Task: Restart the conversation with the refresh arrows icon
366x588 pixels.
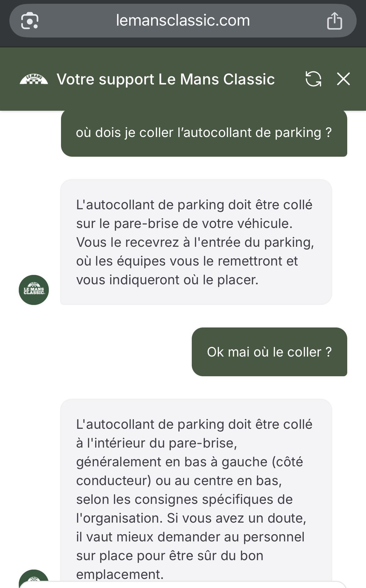Action: point(313,79)
